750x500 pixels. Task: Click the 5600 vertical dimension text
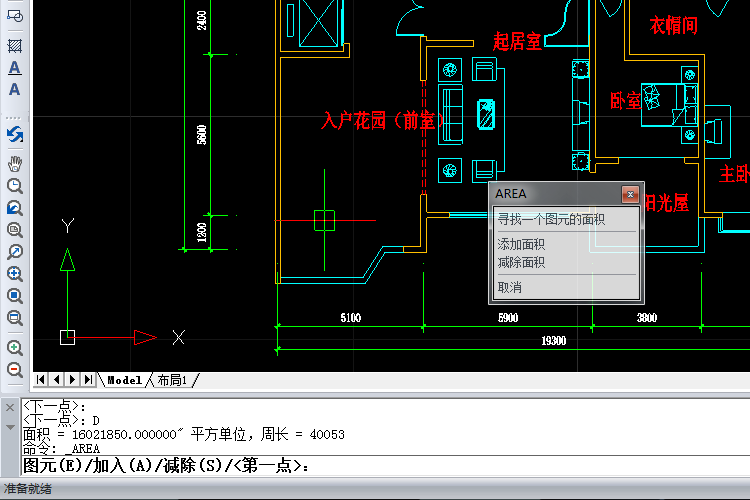202,135
